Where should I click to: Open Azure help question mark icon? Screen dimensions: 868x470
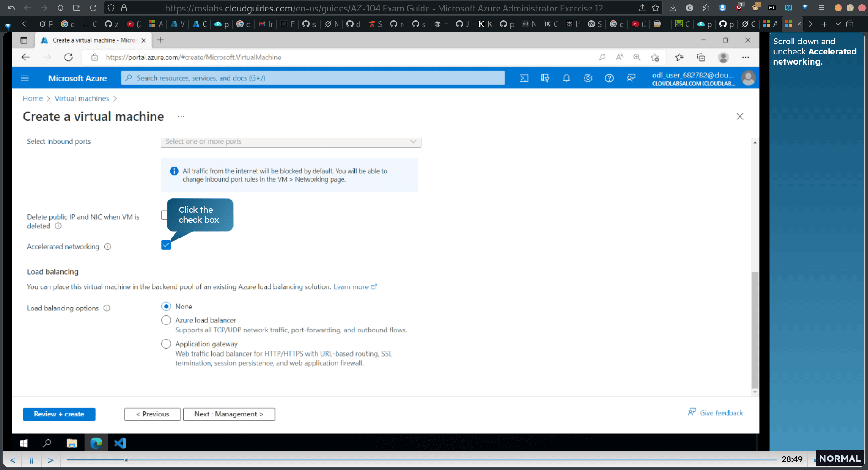click(609, 78)
